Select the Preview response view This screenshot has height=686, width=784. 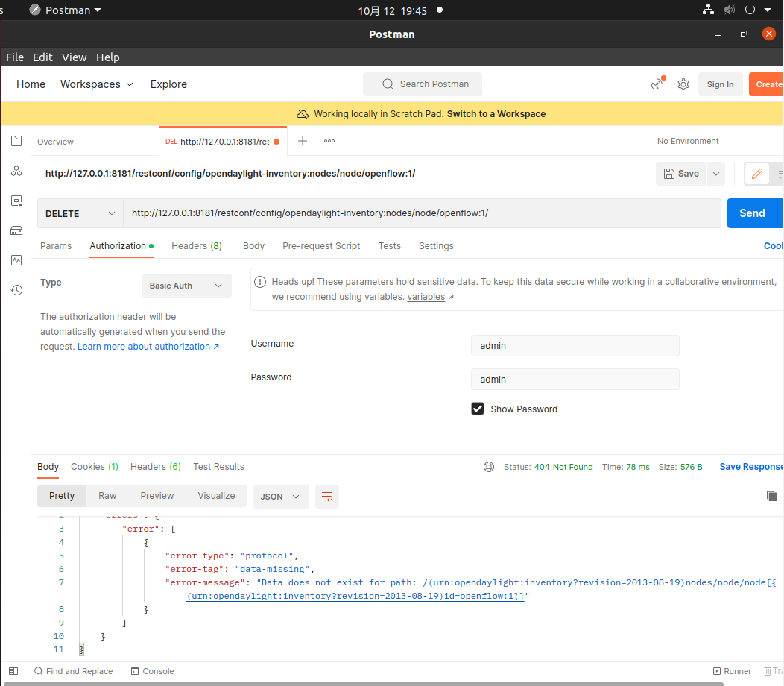click(157, 495)
